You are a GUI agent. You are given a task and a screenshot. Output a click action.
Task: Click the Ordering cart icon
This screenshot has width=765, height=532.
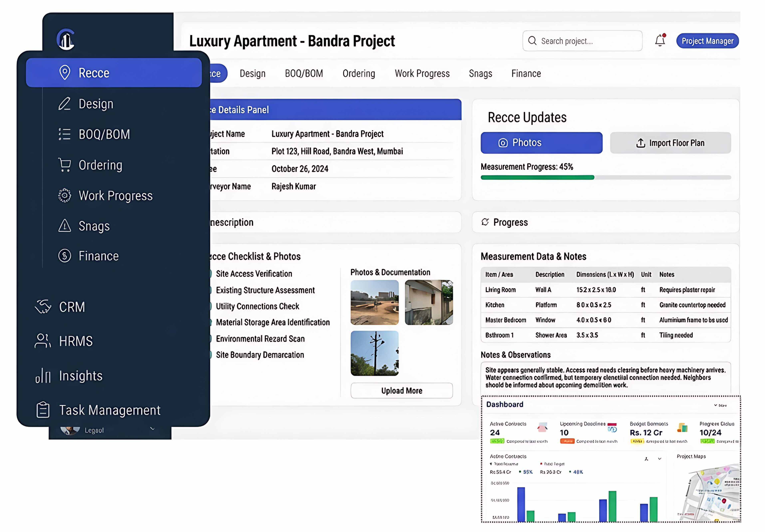[x=64, y=165]
